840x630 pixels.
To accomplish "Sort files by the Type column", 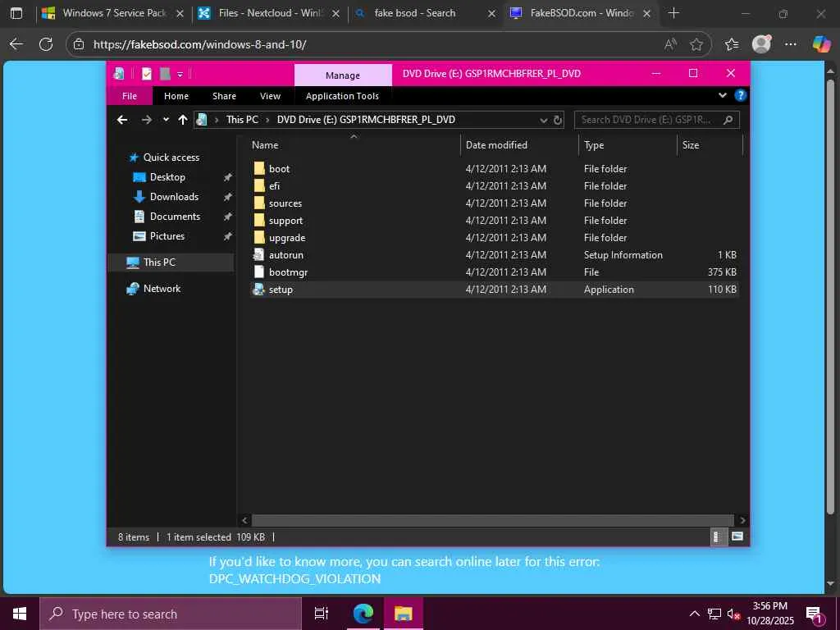I will [628, 145].
